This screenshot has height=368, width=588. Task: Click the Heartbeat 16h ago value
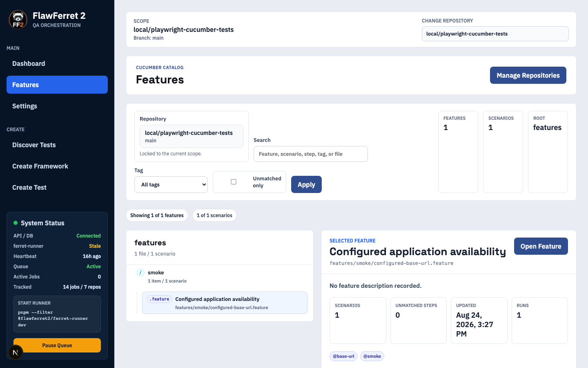pyautogui.click(x=92, y=256)
